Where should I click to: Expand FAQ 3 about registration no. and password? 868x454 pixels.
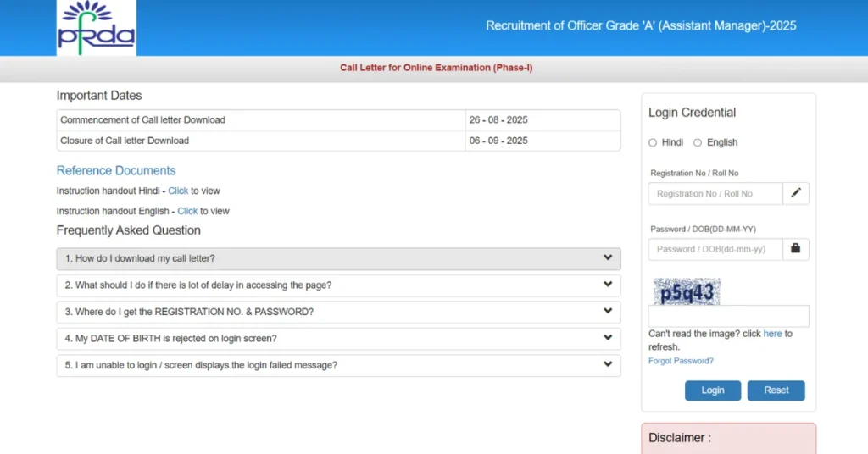(339, 312)
